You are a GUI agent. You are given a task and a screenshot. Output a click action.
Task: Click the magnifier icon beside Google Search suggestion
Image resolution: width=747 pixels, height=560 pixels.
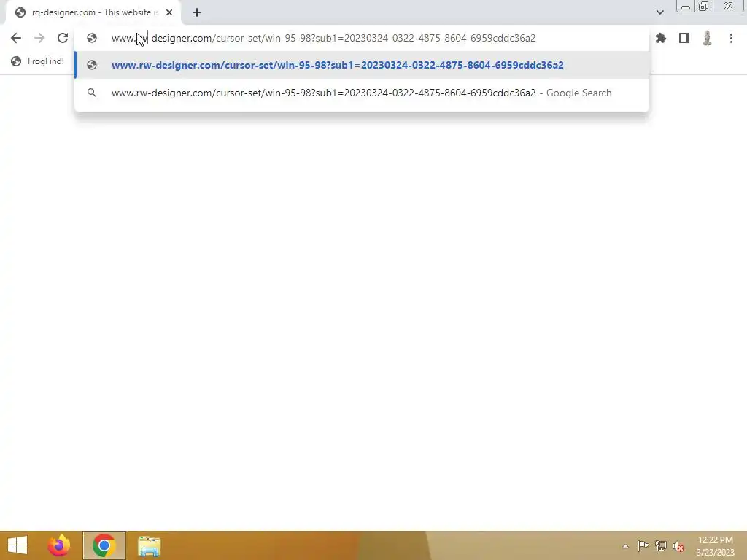[x=92, y=93]
